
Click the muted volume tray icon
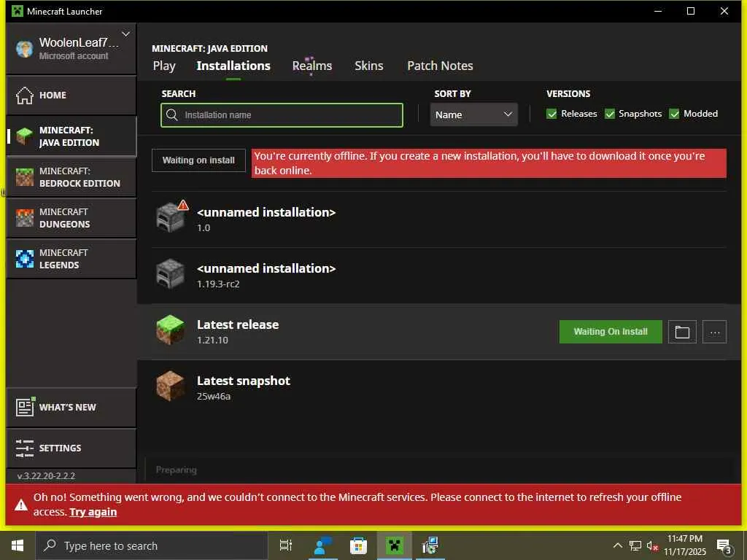pyautogui.click(x=652, y=545)
